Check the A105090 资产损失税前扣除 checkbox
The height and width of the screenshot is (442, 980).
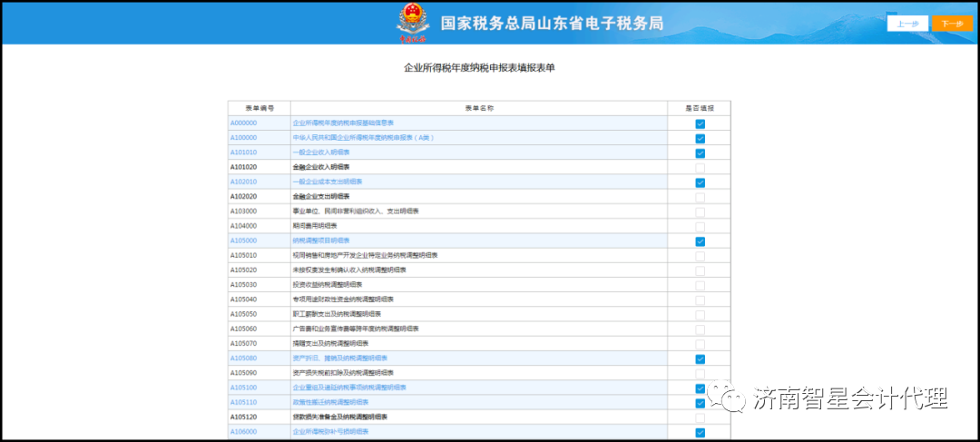[x=700, y=373]
